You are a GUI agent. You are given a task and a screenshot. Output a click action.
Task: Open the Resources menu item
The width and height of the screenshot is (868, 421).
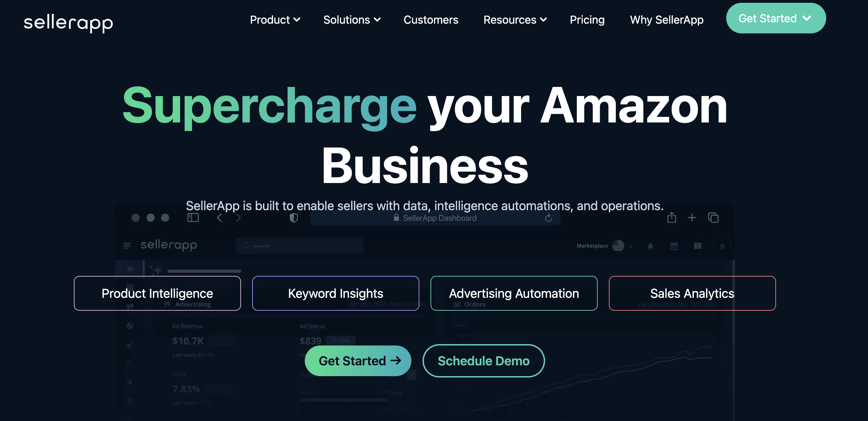coord(515,19)
